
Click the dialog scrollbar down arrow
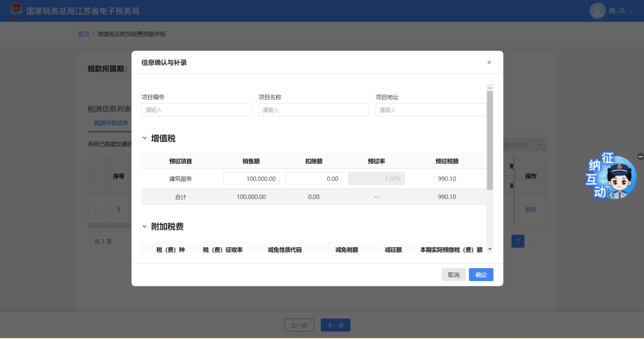[490, 249]
